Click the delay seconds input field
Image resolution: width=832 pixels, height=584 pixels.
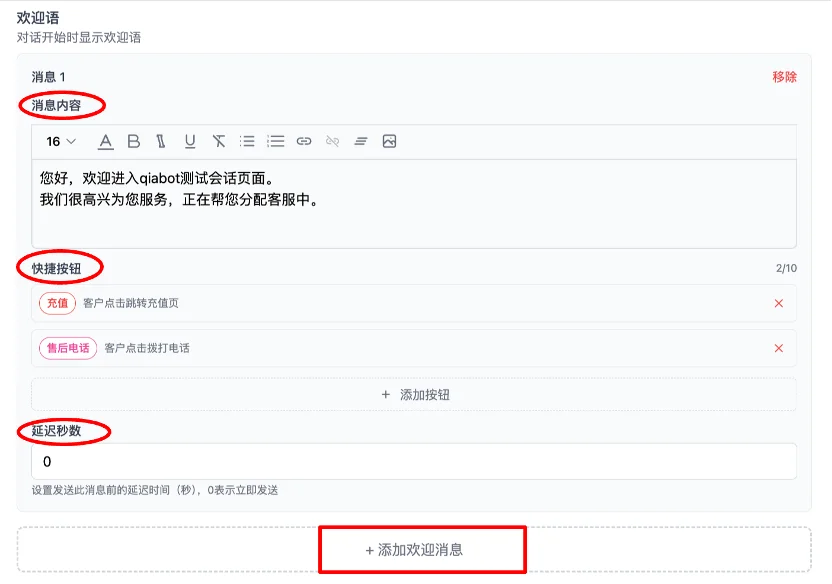pos(412,462)
